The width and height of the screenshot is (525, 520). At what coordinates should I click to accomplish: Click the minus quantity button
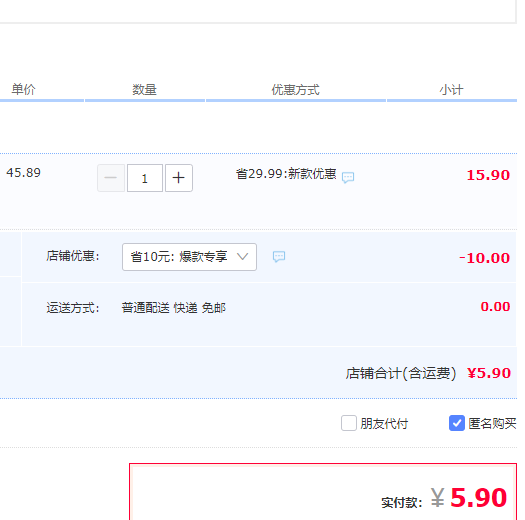(111, 178)
